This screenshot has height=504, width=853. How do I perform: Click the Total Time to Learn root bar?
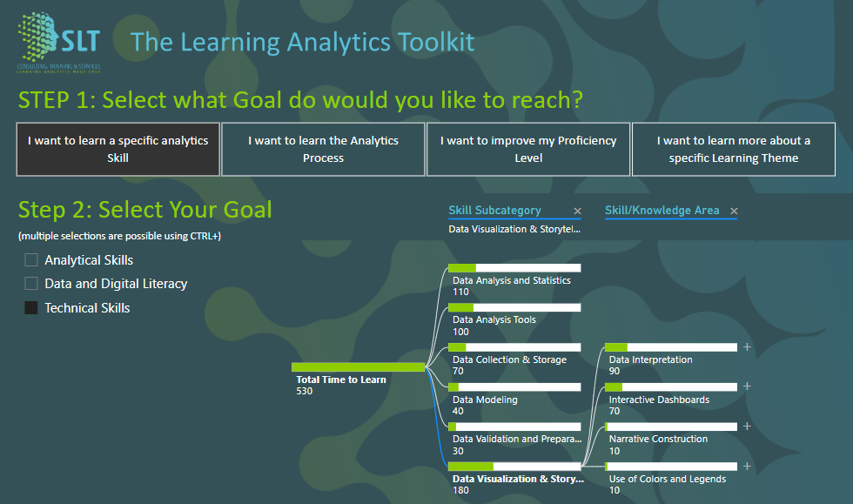click(359, 366)
